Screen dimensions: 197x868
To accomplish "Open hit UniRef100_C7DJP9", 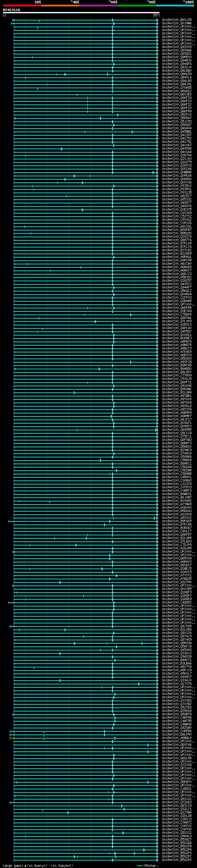I will (177, 545).
